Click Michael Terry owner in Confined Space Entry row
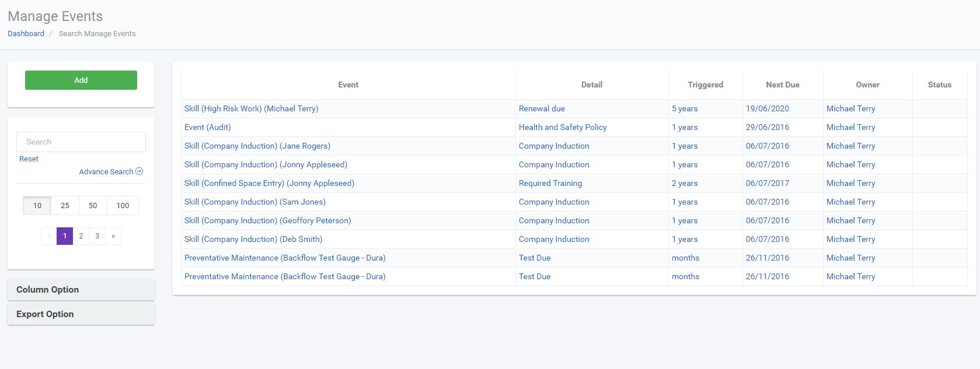Image resolution: width=980 pixels, height=369 pixels. (x=851, y=183)
